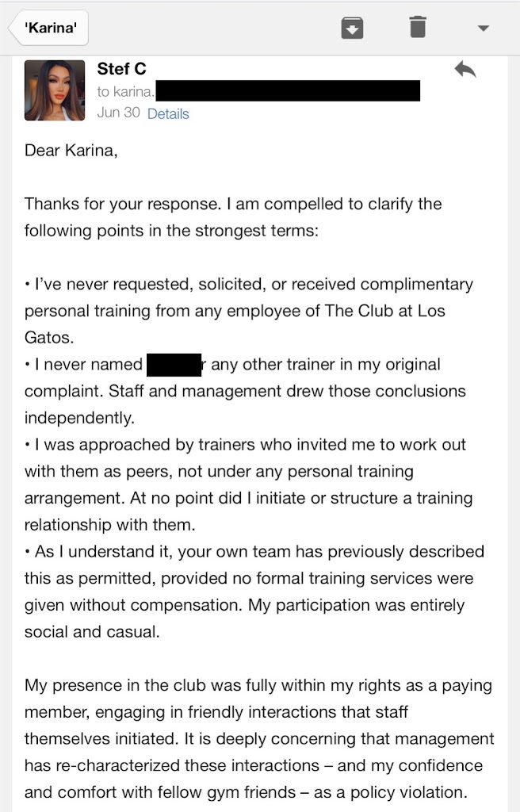
Task: Select the sender name Stef C
Action: [x=121, y=69]
